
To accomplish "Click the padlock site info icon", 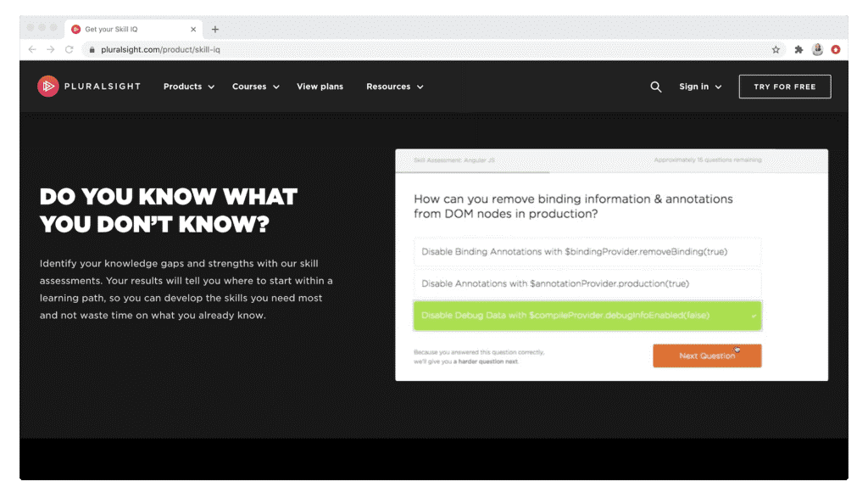I will click(92, 50).
